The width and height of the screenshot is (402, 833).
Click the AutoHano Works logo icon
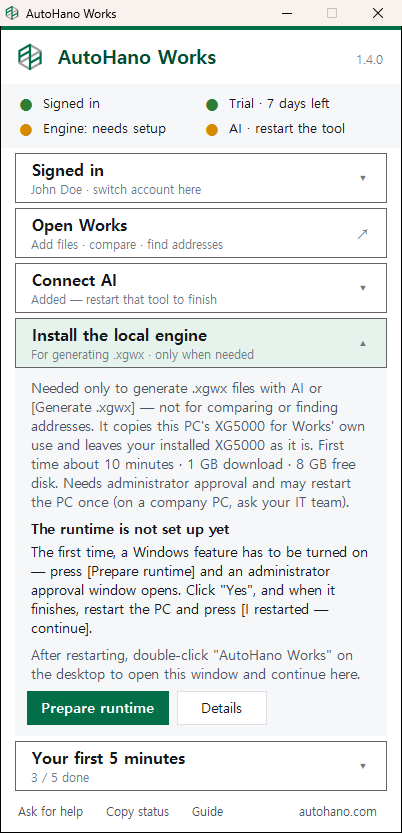point(29,57)
